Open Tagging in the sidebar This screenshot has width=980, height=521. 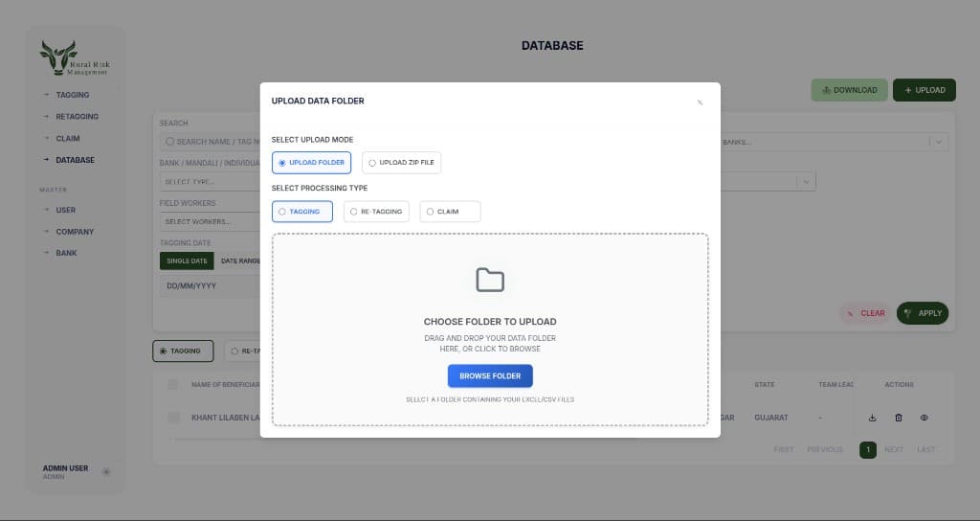coord(73,95)
